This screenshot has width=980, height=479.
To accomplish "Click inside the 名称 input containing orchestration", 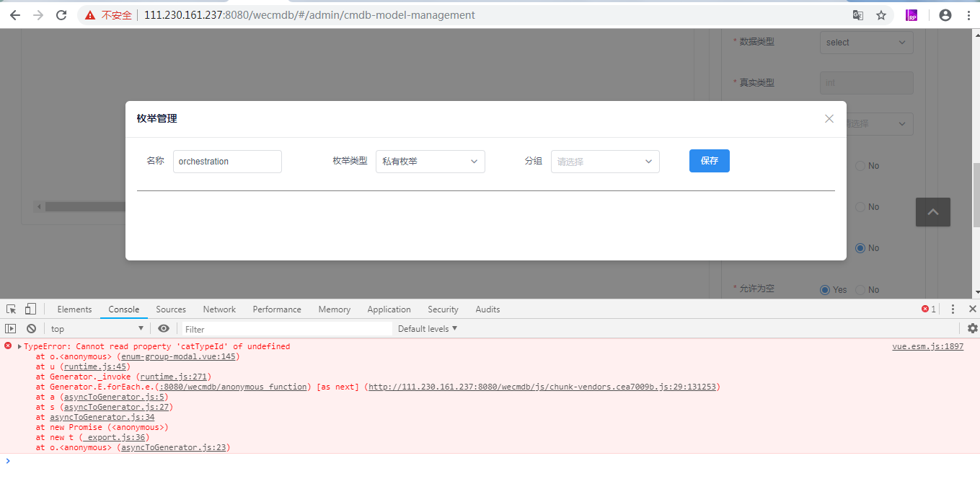I will pyautogui.click(x=226, y=161).
